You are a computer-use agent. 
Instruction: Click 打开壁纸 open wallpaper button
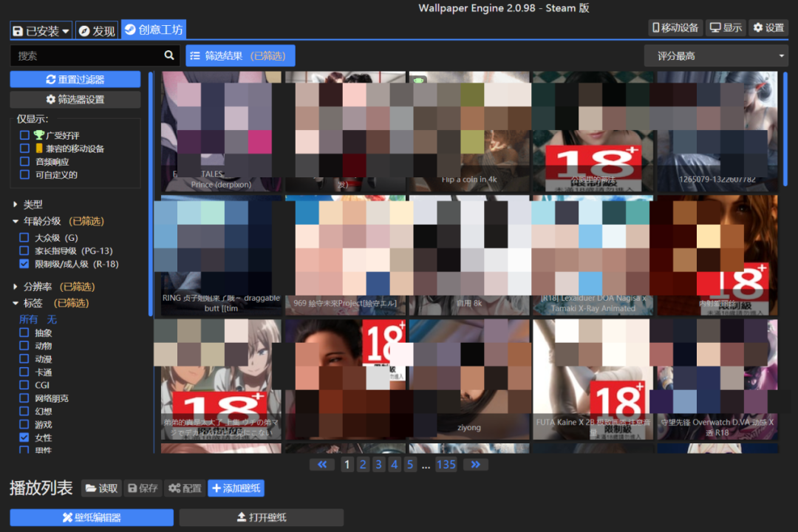coord(262,517)
